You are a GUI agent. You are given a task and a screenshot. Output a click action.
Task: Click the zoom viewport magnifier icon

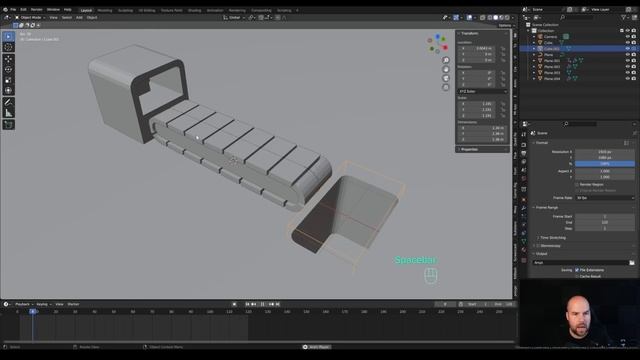coord(446,60)
